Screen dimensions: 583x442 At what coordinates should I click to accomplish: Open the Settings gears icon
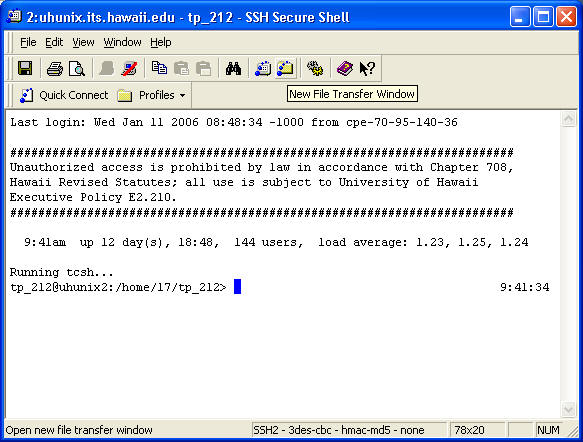(315, 68)
